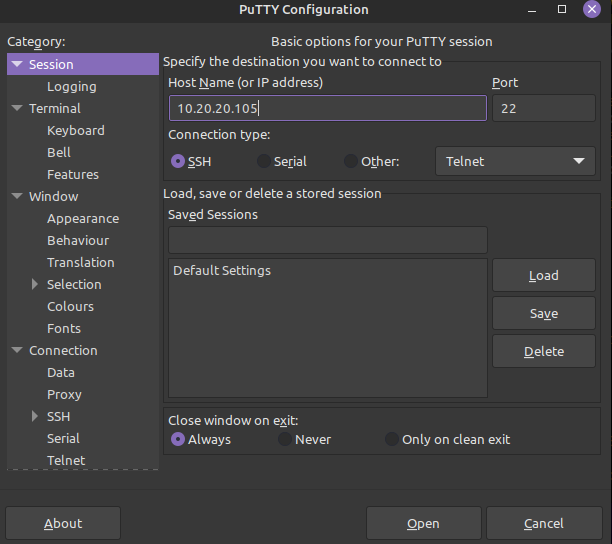Select the Selection category label
Image resolution: width=612 pixels, height=544 pixels.
[x=74, y=284]
